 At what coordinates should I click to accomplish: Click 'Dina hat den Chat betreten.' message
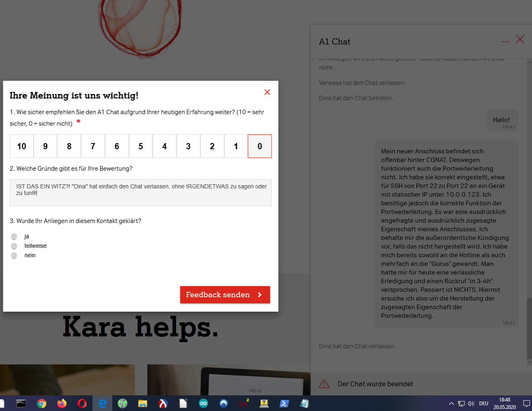point(356,98)
